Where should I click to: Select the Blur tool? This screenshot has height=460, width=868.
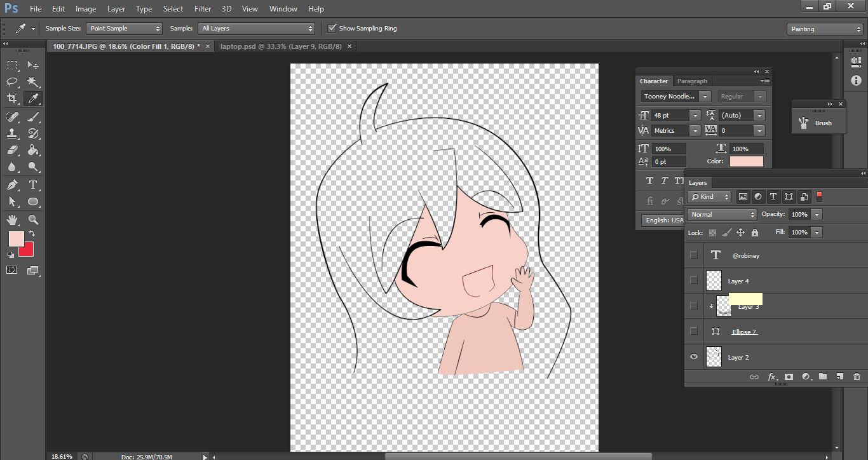coord(12,167)
